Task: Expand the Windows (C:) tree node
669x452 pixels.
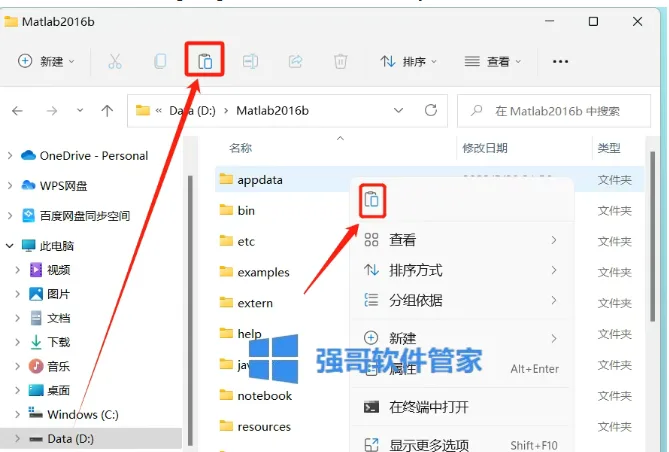Action: pos(17,414)
